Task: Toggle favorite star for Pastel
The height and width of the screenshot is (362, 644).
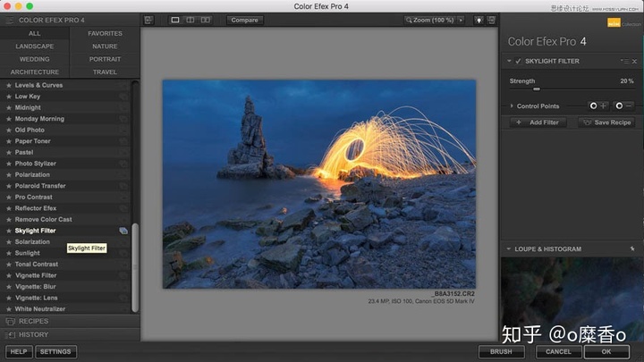Action: coord(9,152)
